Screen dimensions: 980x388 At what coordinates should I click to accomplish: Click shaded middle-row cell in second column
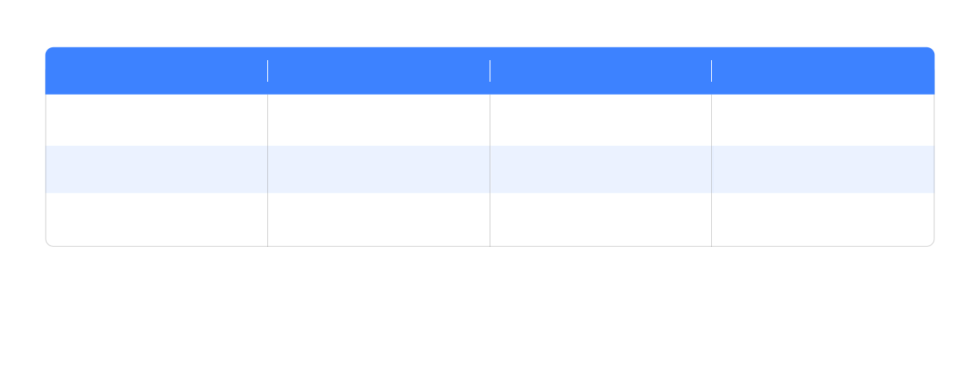(379, 169)
